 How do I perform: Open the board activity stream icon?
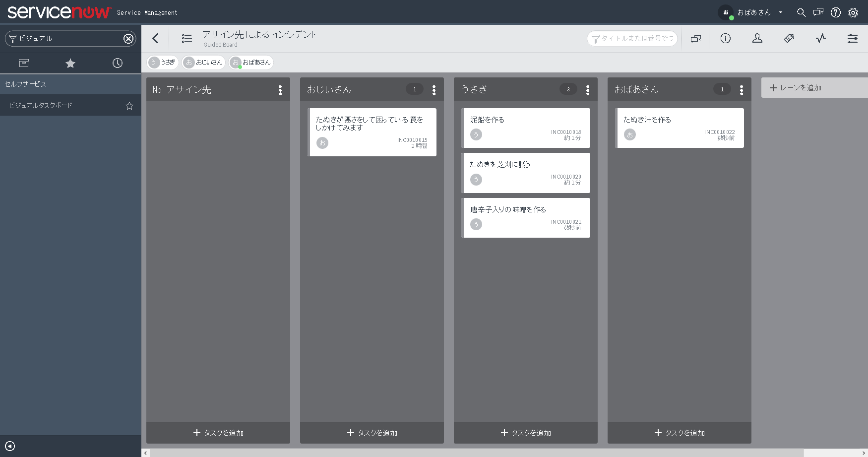[821, 38]
